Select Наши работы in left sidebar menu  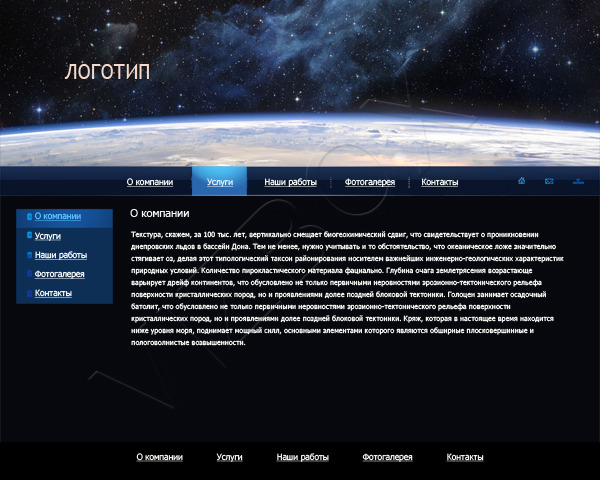tap(61, 255)
